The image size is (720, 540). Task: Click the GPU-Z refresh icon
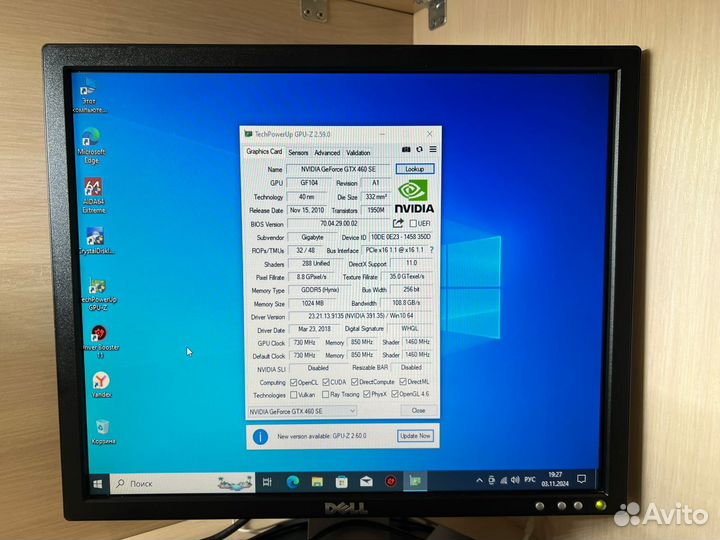click(419, 149)
